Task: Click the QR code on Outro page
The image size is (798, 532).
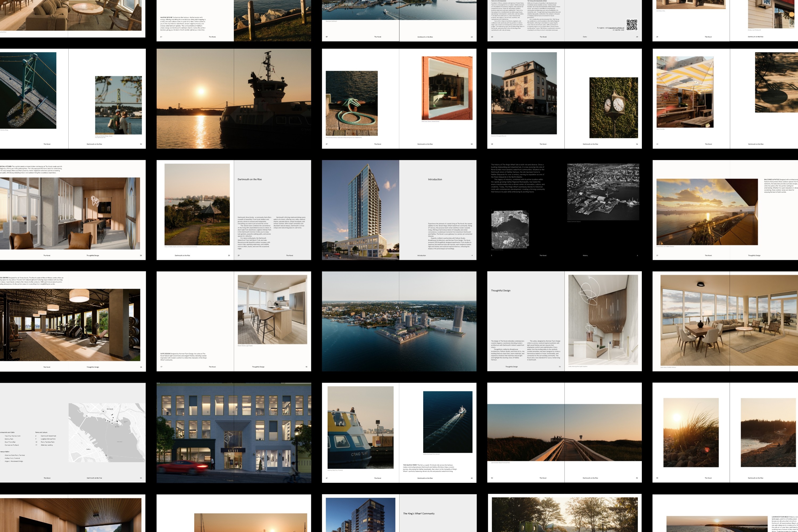Action: [x=631, y=25]
